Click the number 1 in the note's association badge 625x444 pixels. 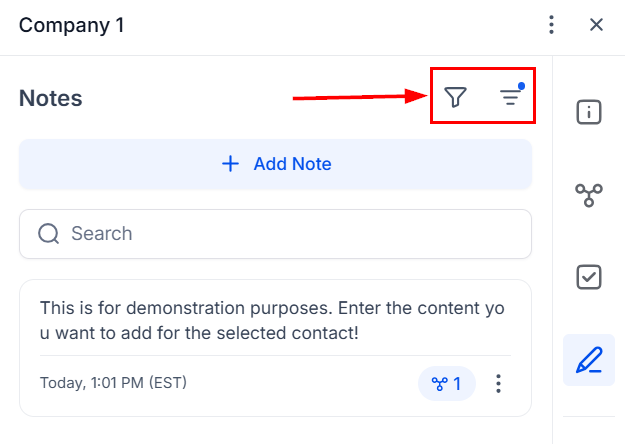coord(457,383)
